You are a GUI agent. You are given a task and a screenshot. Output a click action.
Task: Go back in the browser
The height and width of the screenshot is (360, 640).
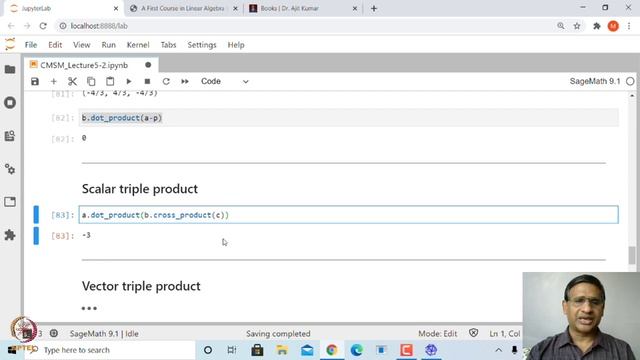[11, 26]
